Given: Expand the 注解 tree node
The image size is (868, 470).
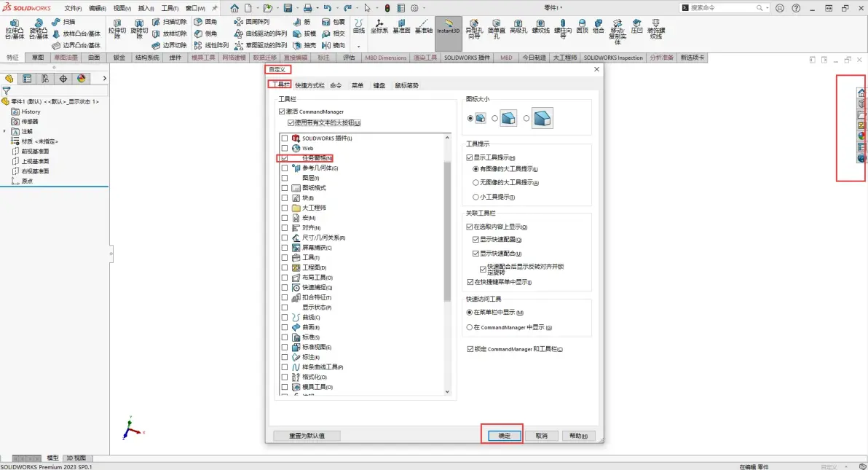Looking at the screenshot, I should click(x=4, y=131).
